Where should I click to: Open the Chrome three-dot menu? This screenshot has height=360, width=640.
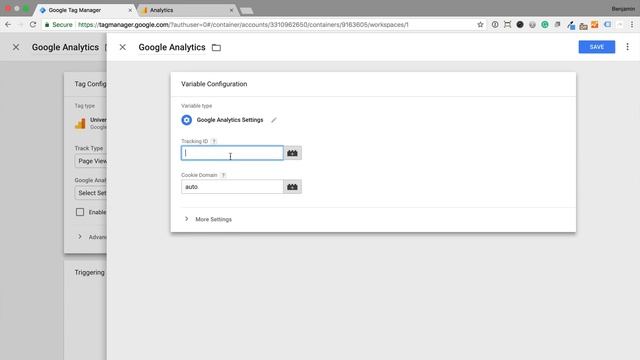tap(632, 25)
